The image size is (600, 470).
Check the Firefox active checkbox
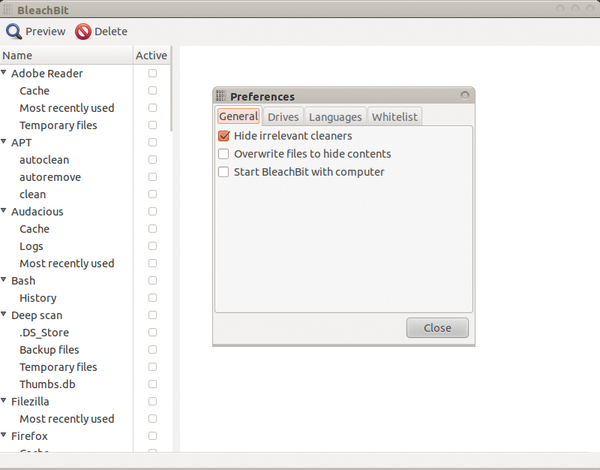pos(152,436)
